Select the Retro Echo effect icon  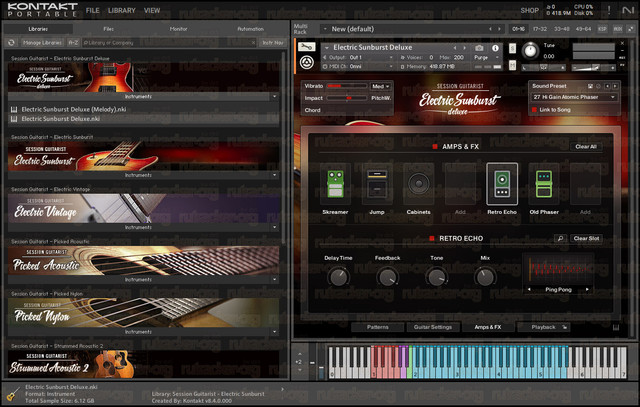502,184
